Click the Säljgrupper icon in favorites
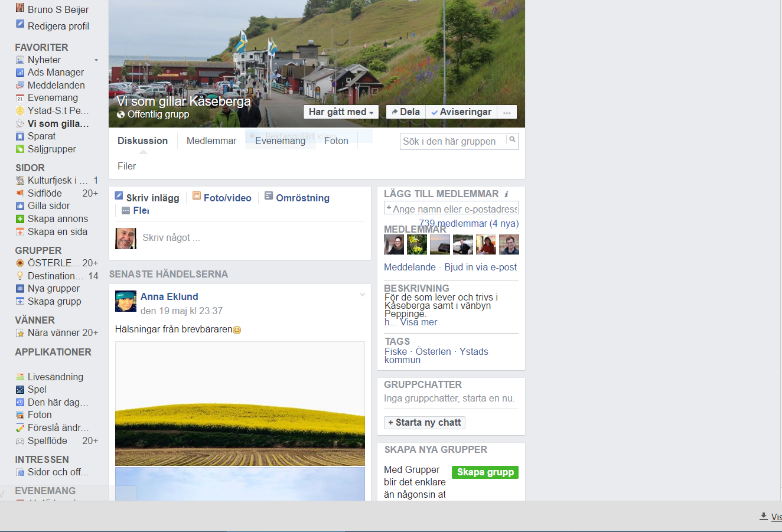Screen dimensions: 782x532 pyautogui.click(x=20, y=149)
